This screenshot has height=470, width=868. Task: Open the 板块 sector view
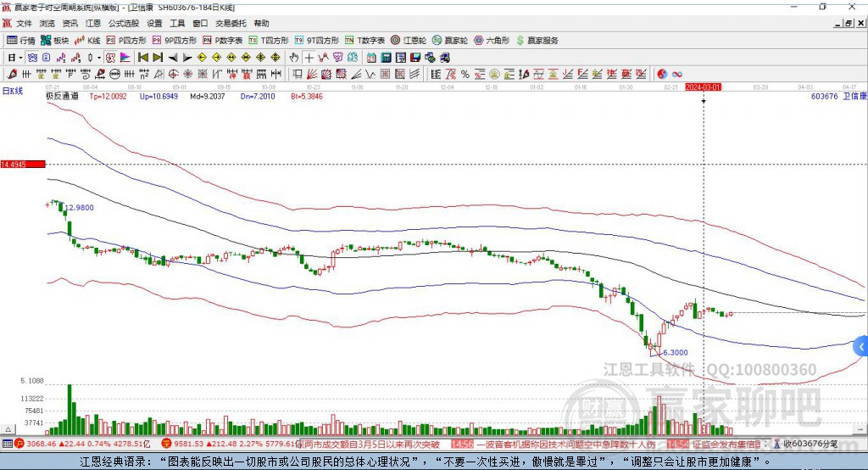coord(54,41)
